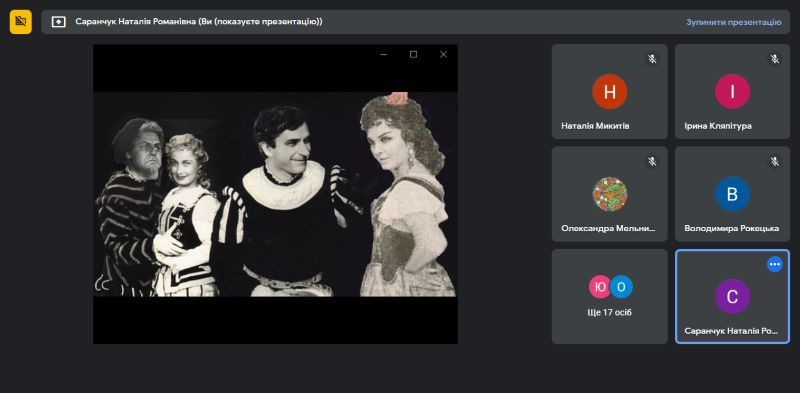Click the blue O avatar in the others tile

tap(621, 287)
